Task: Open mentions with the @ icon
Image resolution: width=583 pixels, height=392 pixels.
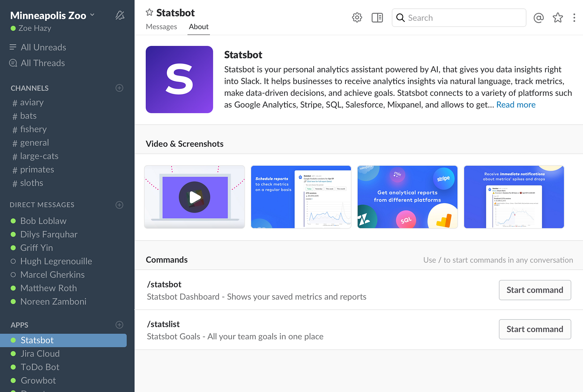Action: [x=539, y=17]
